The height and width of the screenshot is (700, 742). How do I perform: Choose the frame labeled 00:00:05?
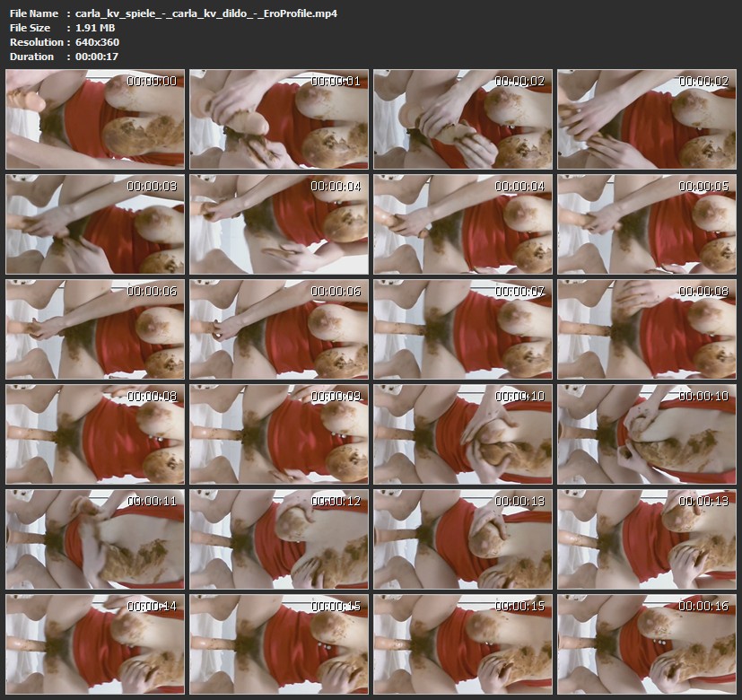(647, 224)
